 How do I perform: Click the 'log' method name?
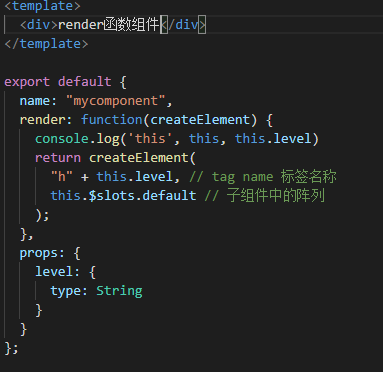coord(108,139)
